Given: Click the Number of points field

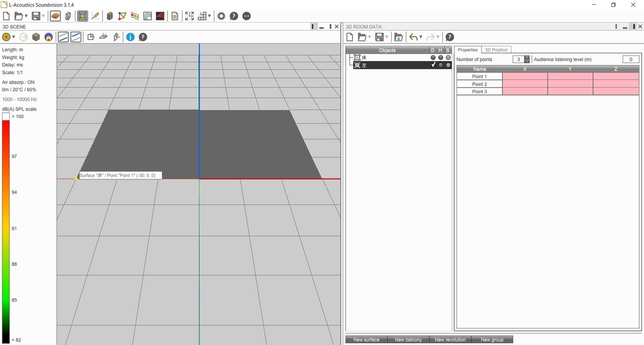Looking at the screenshot, I should coord(518,60).
